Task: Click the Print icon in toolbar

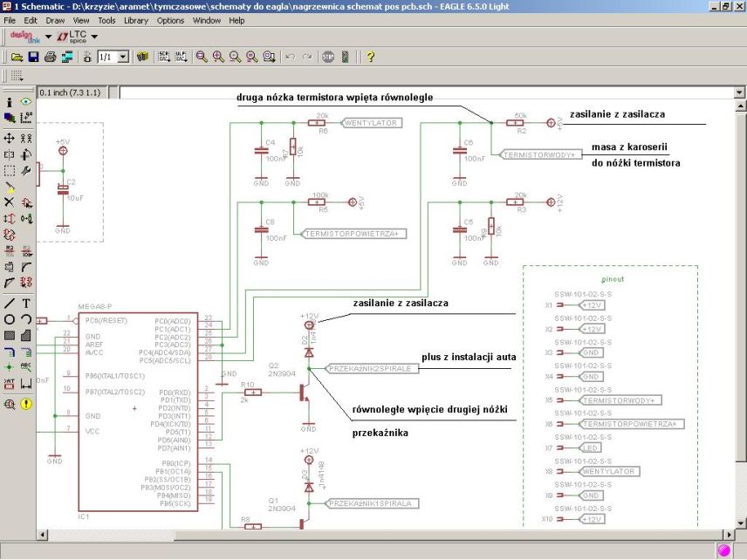Action: 51,57
